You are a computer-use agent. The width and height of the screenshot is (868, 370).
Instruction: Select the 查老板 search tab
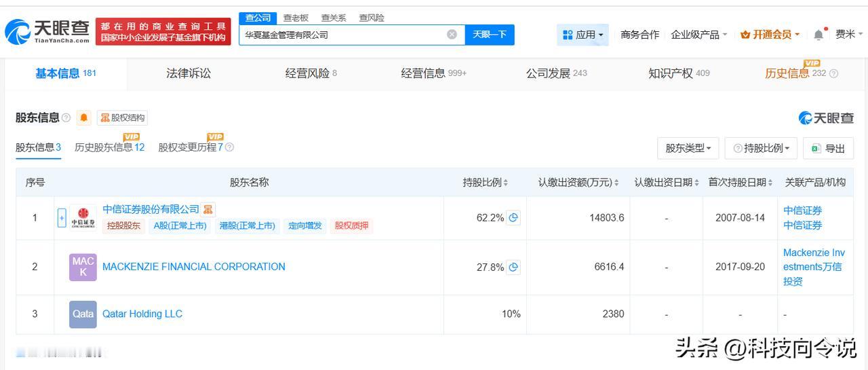click(296, 18)
